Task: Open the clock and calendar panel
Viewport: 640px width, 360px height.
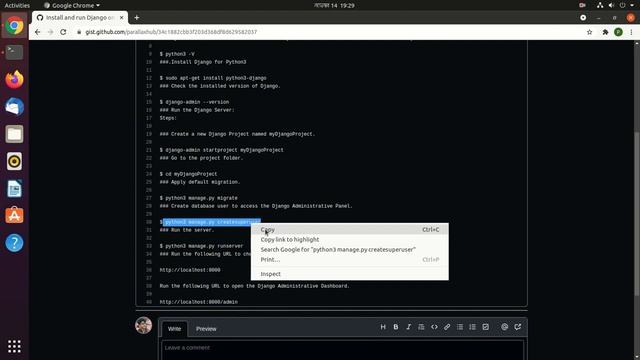Action: tap(334, 5)
